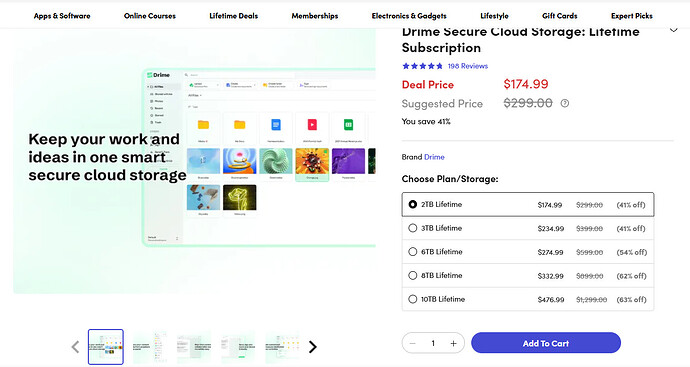Open the Drime brand link

coord(434,157)
